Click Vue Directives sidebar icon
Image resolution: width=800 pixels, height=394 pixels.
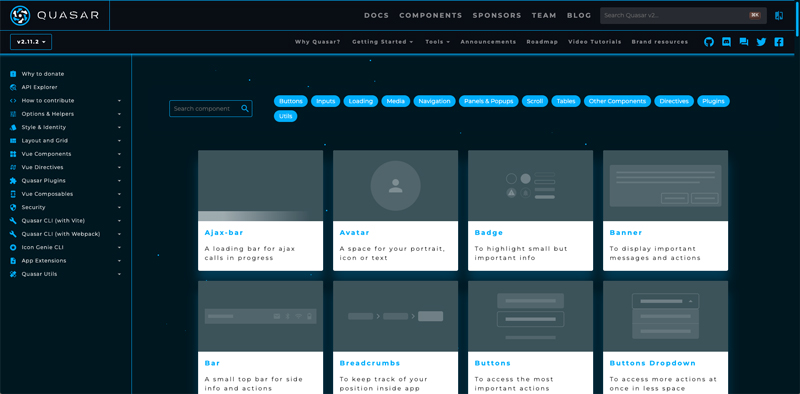[13, 167]
